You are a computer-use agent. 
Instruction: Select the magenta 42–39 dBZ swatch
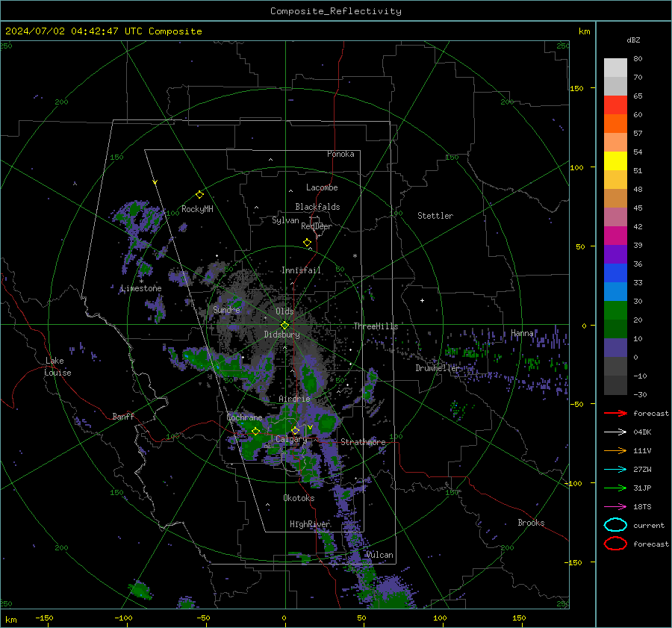click(615, 236)
